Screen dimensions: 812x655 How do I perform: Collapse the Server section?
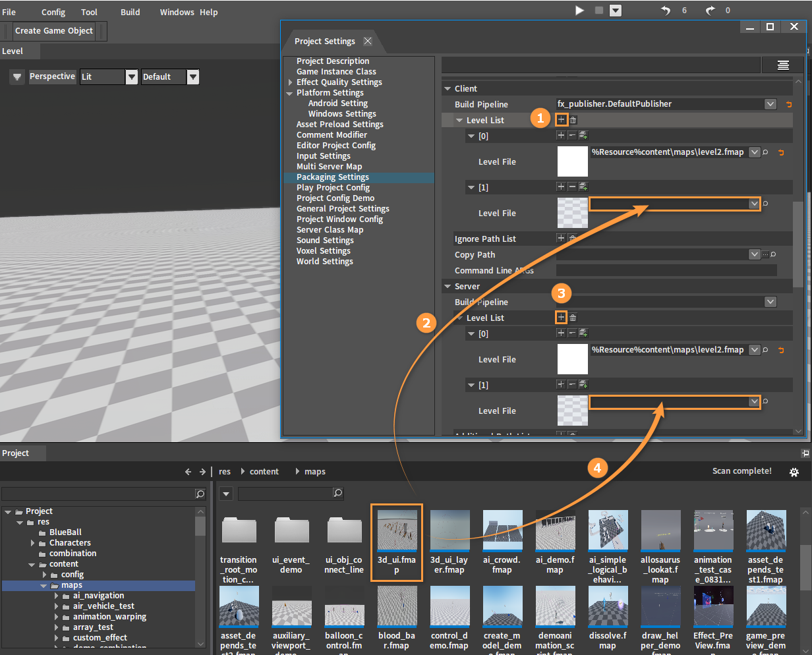(x=448, y=287)
